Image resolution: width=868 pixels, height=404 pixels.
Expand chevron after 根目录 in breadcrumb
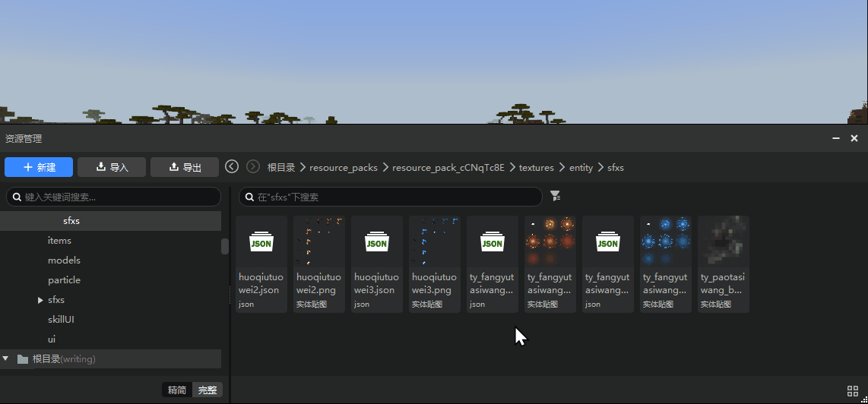[x=303, y=167]
